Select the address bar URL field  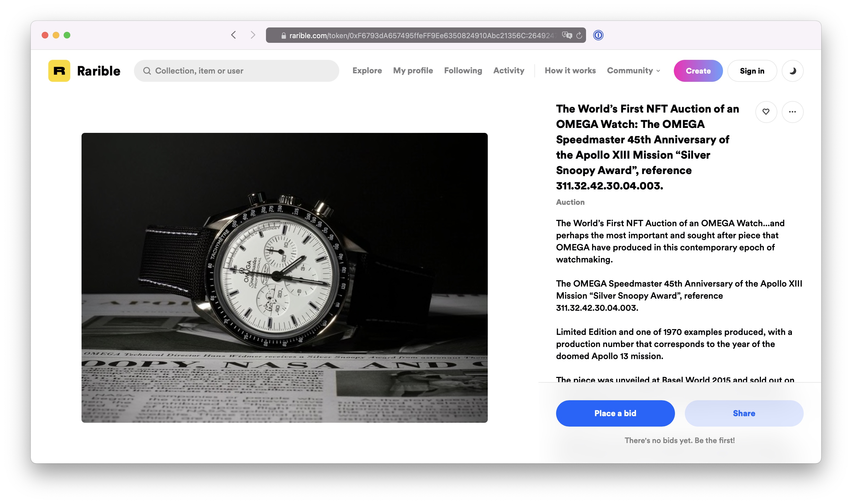(x=427, y=35)
